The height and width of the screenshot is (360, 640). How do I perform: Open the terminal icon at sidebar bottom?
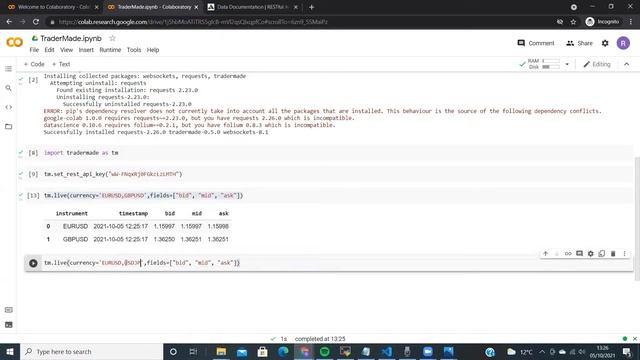point(8,325)
